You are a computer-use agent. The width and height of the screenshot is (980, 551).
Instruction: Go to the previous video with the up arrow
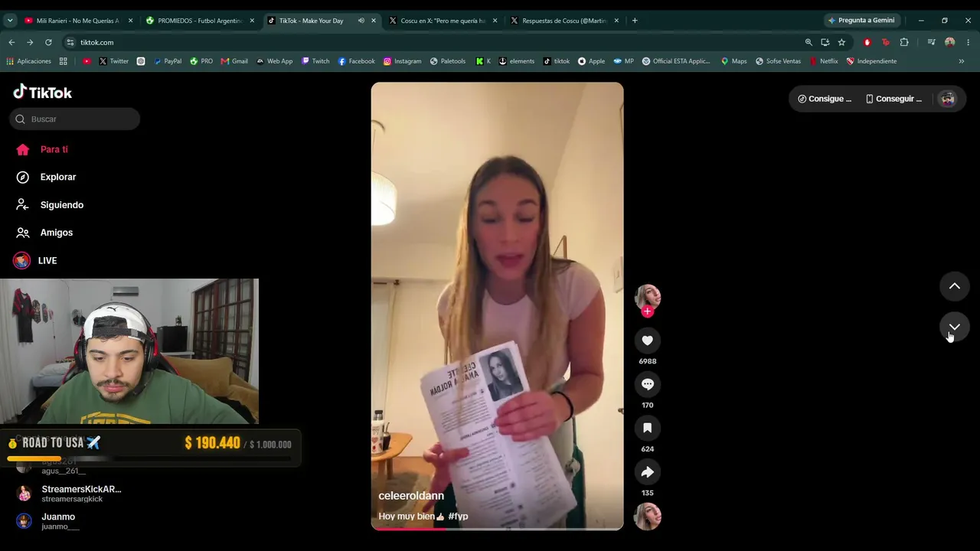954,286
